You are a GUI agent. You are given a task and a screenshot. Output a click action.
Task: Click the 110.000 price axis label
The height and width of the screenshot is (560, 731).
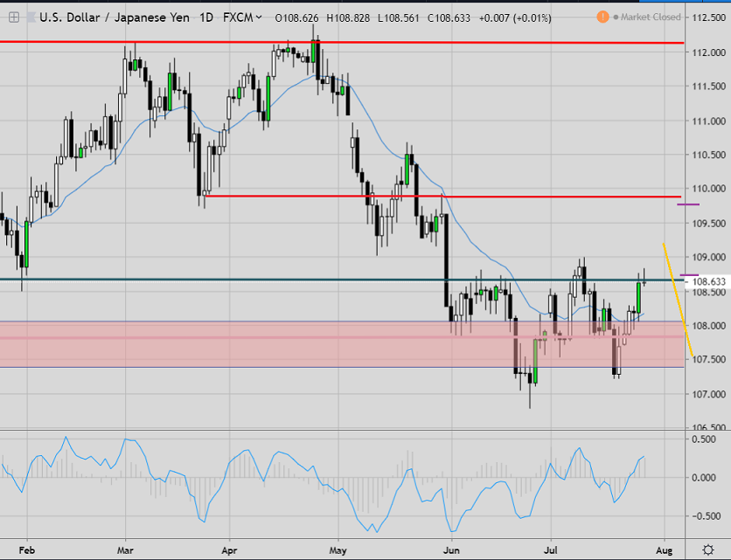pyautogui.click(x=708, y=189)
